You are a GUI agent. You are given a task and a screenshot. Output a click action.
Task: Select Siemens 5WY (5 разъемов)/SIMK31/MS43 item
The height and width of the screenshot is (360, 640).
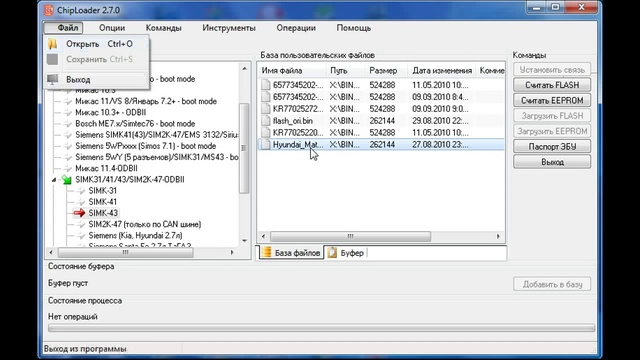(156, 157)
